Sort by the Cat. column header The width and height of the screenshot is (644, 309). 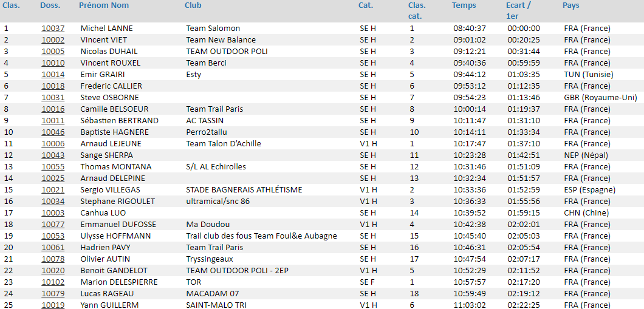tap(366, 5)
